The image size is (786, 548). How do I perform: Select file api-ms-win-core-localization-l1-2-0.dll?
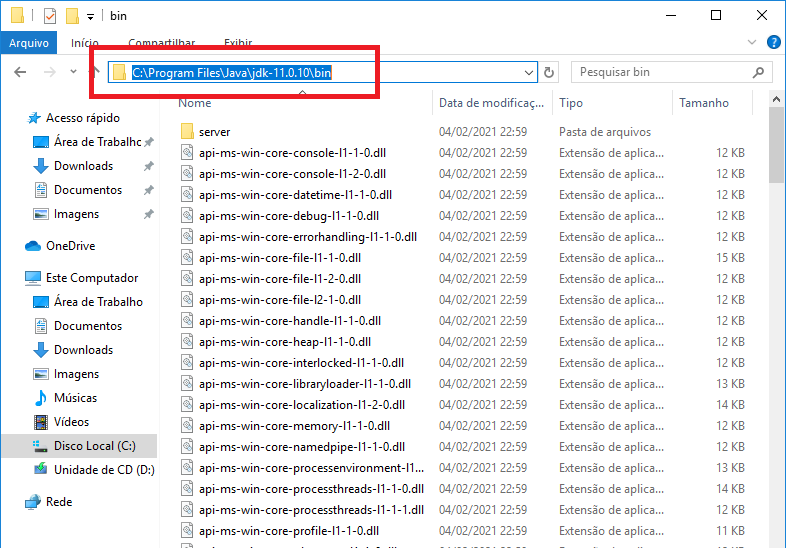[x=302, y=405]
